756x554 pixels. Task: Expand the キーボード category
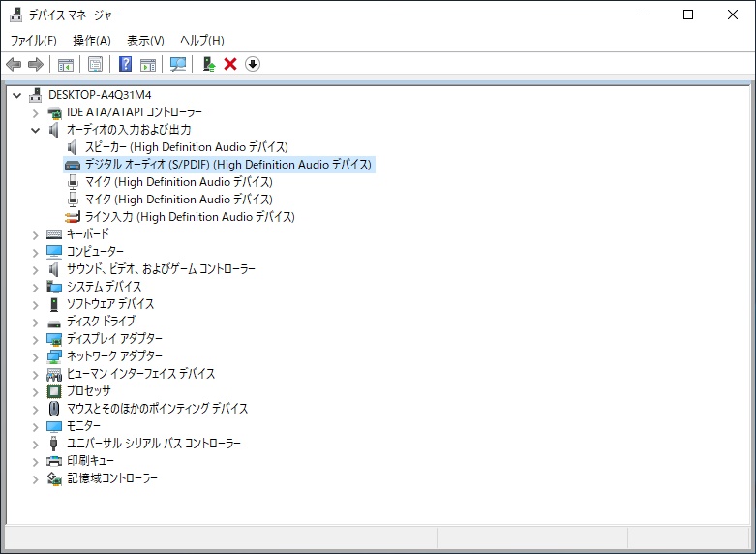point(35,235)
